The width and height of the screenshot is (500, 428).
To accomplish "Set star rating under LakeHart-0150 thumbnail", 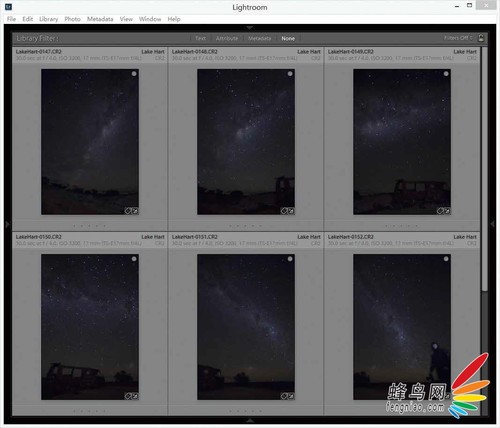I will 89,411.
